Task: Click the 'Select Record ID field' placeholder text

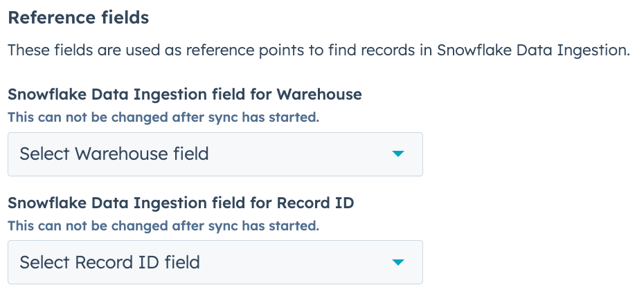Action: (109, 262)
